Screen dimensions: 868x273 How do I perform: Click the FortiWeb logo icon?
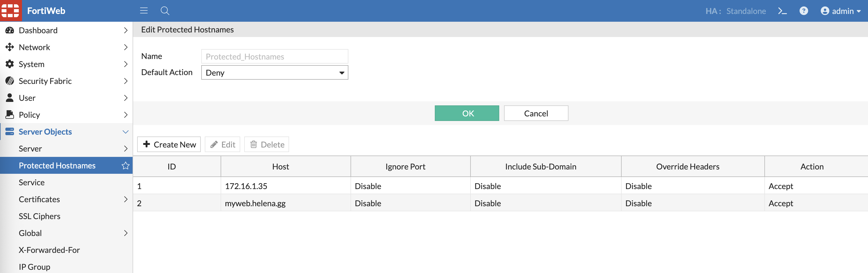11,11
